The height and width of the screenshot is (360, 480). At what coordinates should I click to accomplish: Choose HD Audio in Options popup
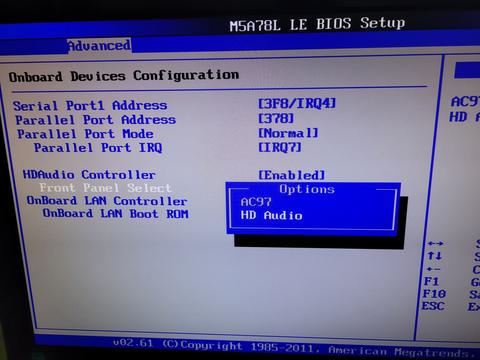coord(271,215)
